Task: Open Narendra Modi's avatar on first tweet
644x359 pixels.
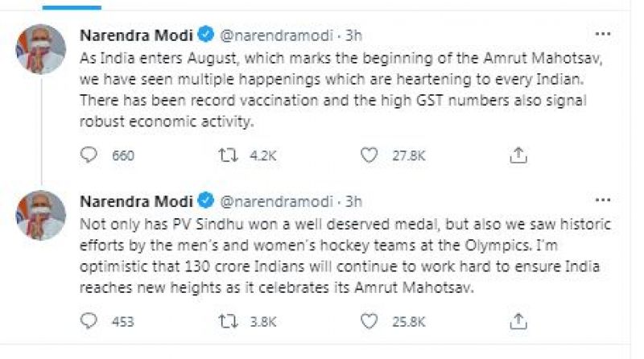Action: (39, 48)
